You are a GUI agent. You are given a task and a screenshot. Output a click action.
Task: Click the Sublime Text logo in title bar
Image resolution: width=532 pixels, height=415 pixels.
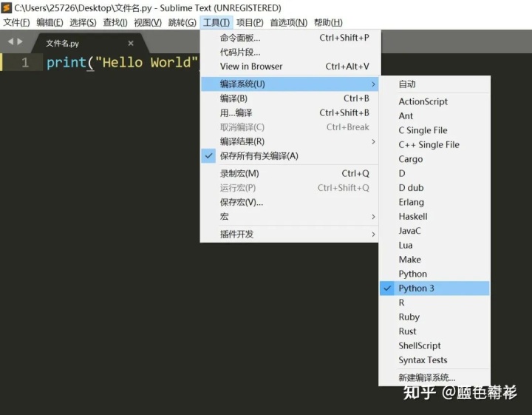[6, 7]
